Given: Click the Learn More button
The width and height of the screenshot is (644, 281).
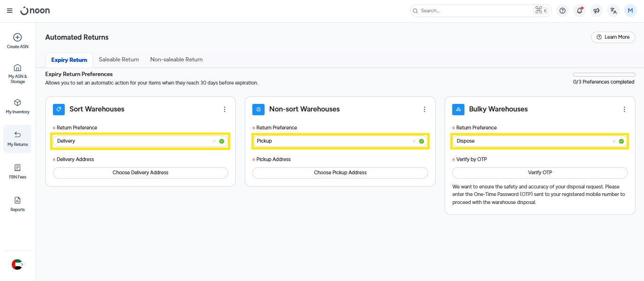Looking at the screenshot, I should click(613, 37).
